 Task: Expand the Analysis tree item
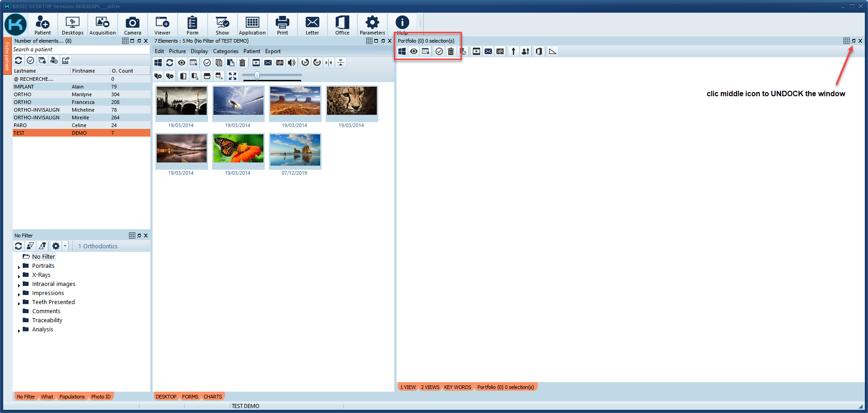coord(19,330)
